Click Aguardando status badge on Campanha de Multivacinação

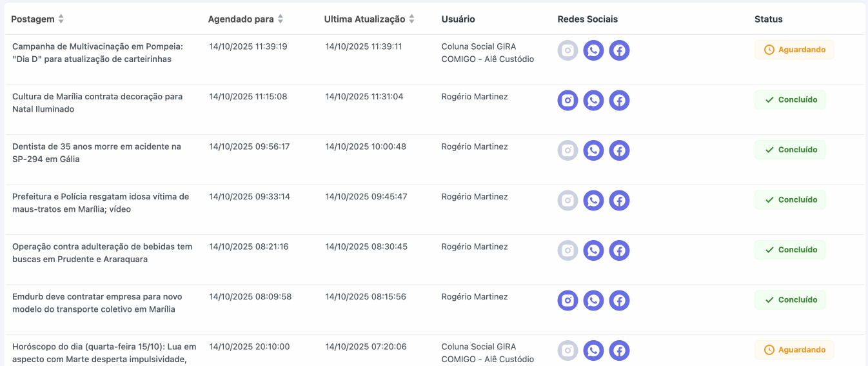pyautogui.click(x=794, y=50)
